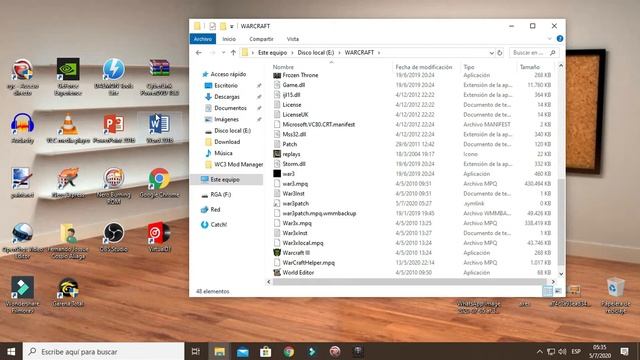
Task: Open Word 2016 desktop shortcut
Action: (159, 128)
